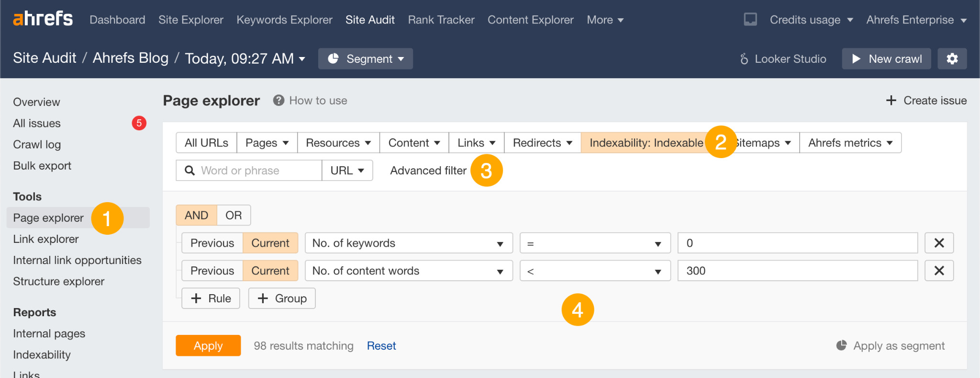980x378 pixels.
Task: Start a New crawl
Action: tap(886, 58)
